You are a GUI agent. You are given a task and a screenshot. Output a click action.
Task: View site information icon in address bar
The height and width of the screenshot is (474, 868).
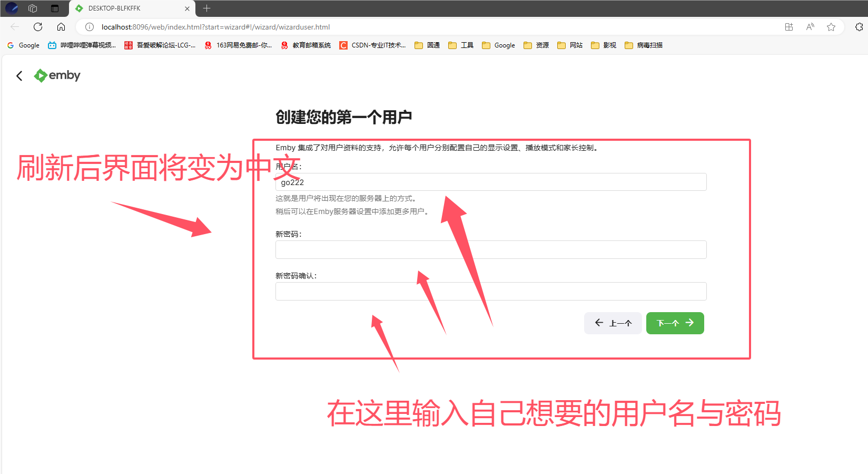(x=90, y=27)
